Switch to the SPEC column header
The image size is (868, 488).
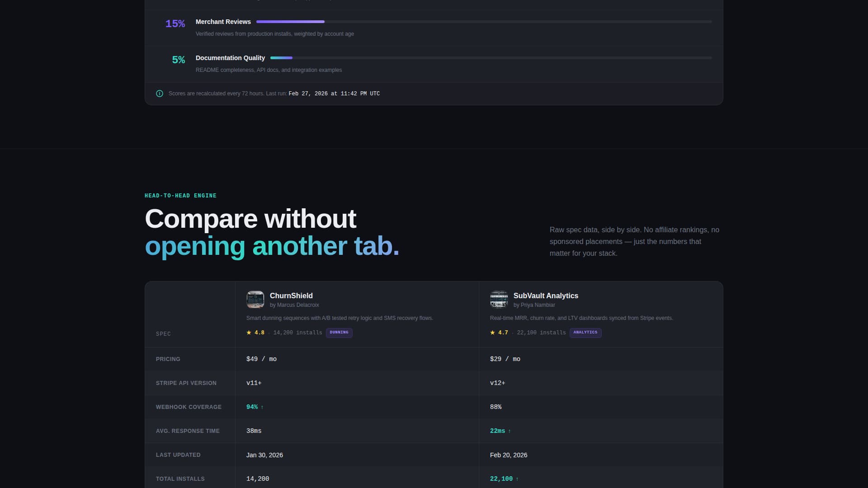163,334
